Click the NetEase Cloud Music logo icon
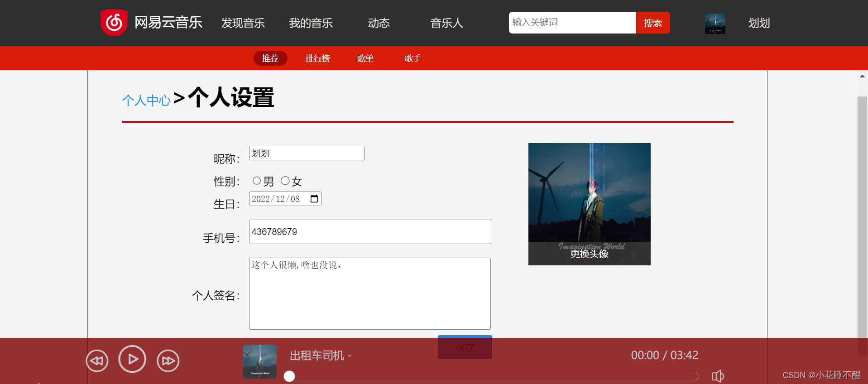868x384 pixels. (114, 23)
